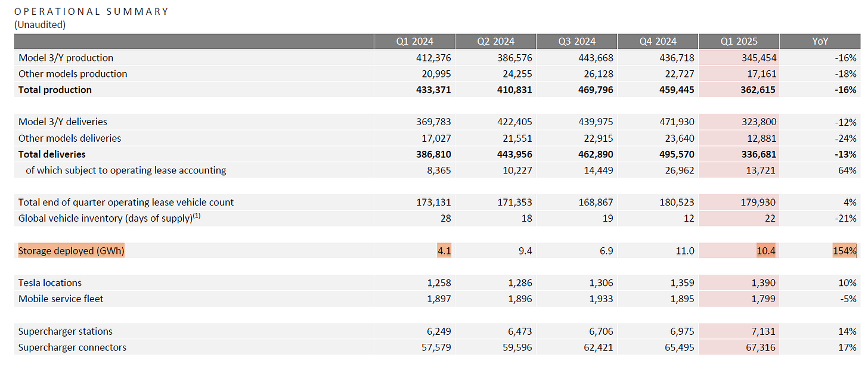This screenshot has height=373, width=868.
Task: Click the 67,316 Supercharger connectors cell
Action: tap(761, 347)
